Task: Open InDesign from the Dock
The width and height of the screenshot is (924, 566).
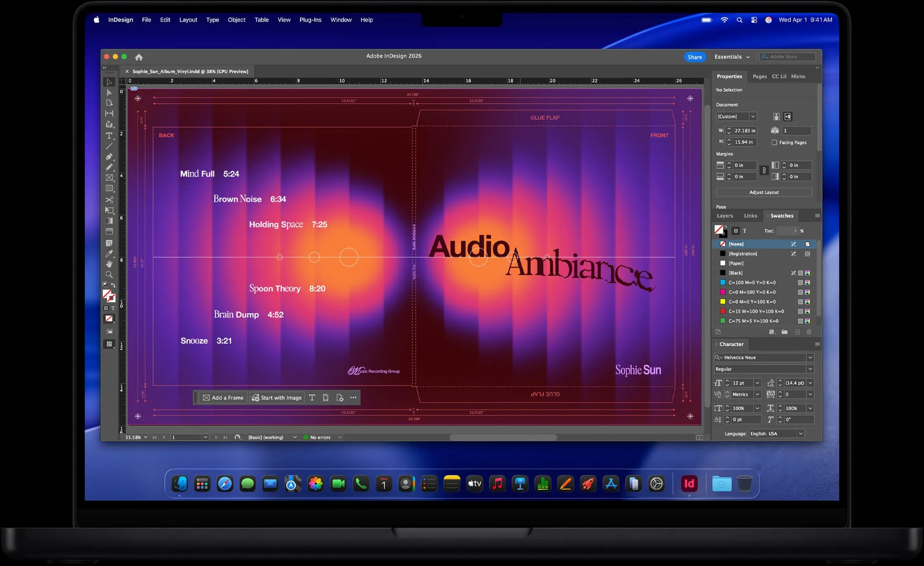Action: pyautogui.click(x=689, y=483)
